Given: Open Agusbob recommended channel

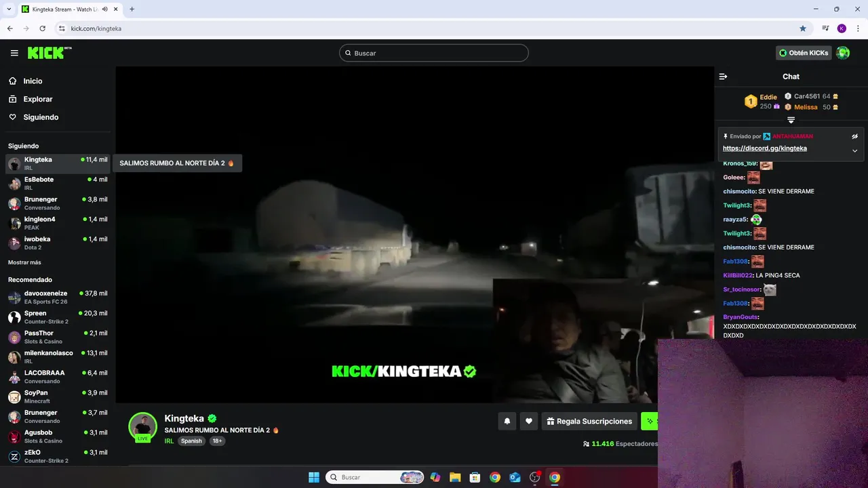Looking at the screenshot, I should pyautogui.click(x=58, y=436).
